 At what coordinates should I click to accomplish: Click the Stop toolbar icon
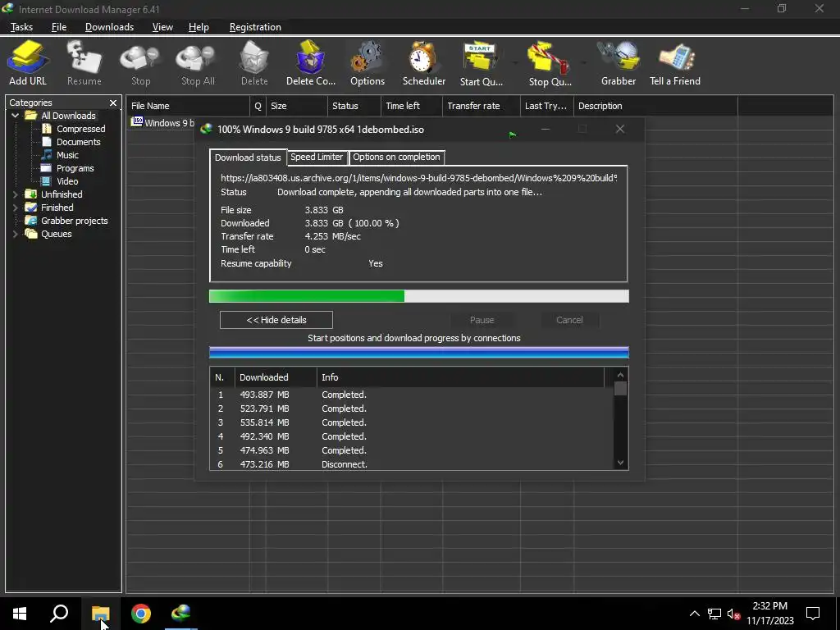tap(140, 62)
